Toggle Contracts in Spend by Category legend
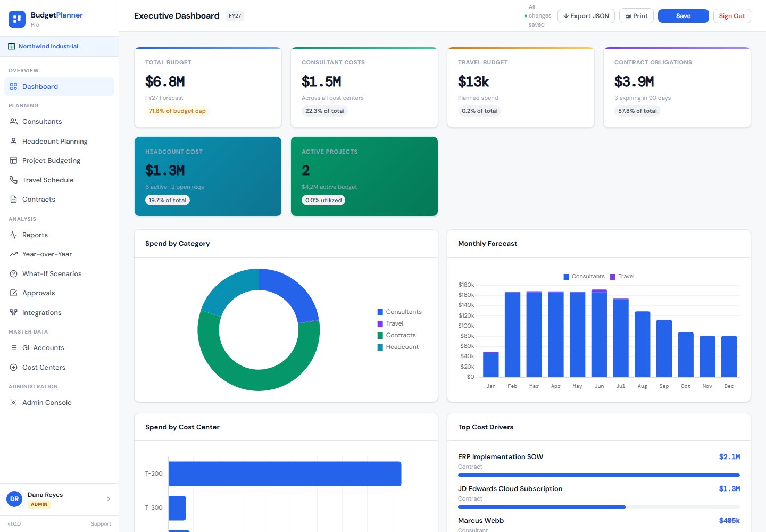The width and height of the screenshot is (766, 532). coord(397,335)
